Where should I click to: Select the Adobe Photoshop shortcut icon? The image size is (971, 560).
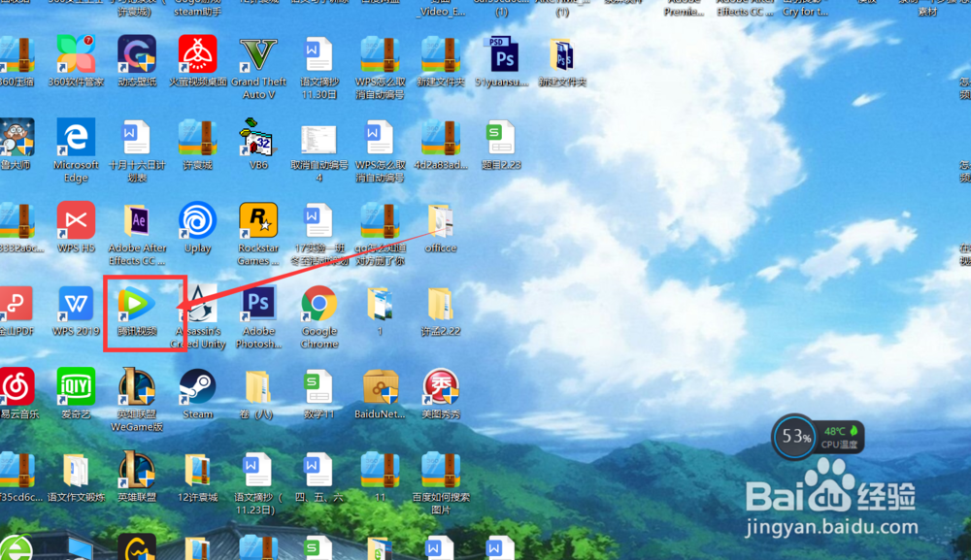point(258,303)
